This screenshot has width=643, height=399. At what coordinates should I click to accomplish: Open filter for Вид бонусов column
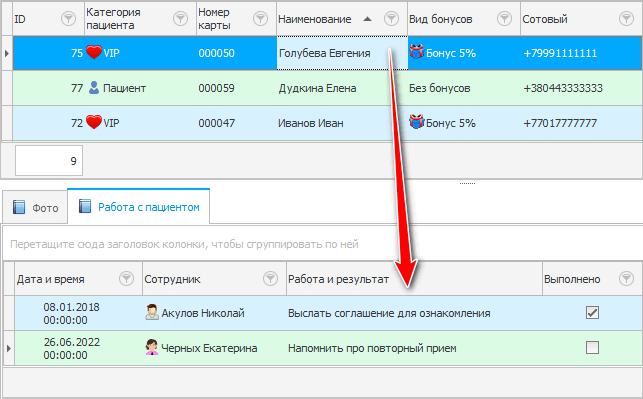(x=504, y=18)
